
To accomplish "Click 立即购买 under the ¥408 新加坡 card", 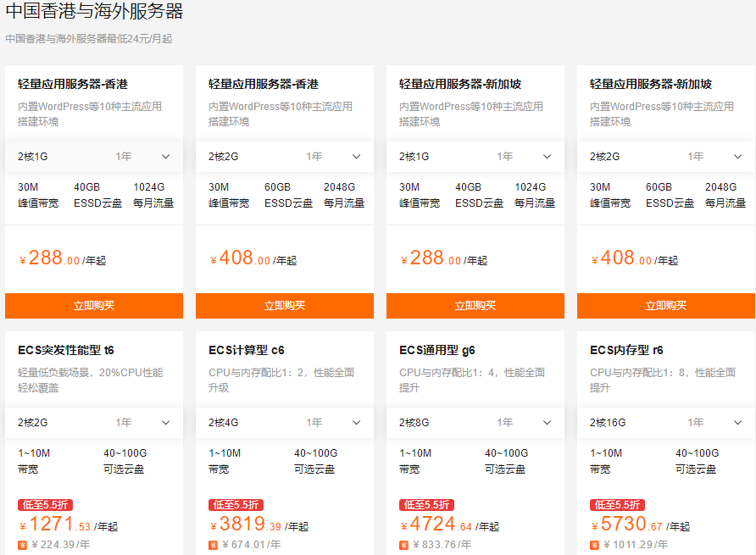I will point(666,306).
